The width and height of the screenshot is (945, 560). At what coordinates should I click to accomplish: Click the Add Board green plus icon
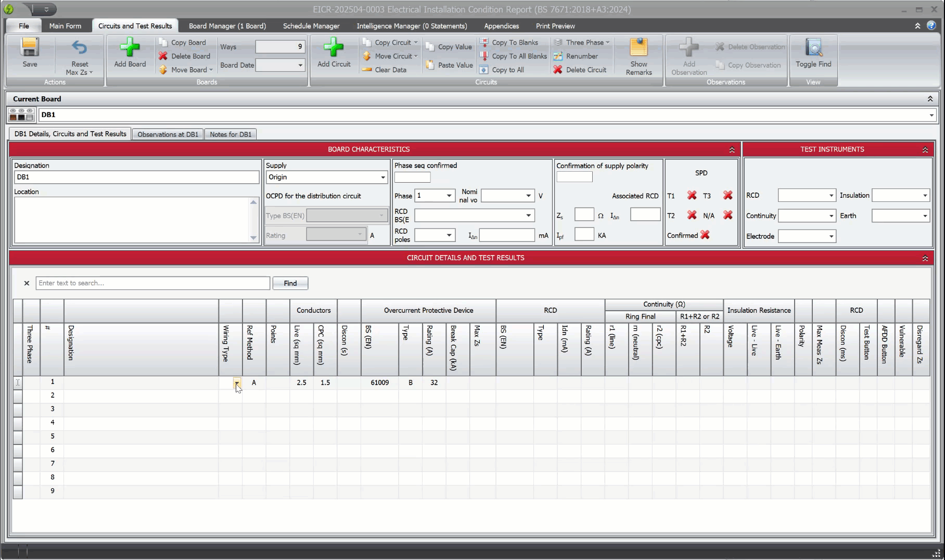tap(130, 48)
